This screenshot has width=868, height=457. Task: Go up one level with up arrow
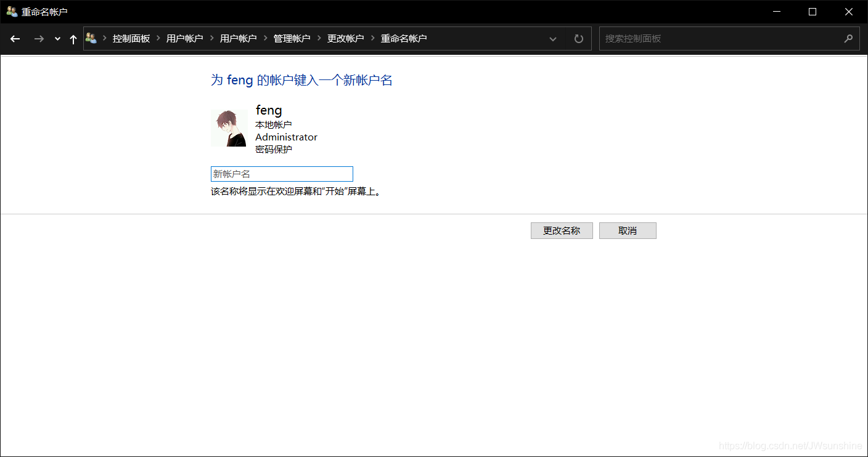73,39
